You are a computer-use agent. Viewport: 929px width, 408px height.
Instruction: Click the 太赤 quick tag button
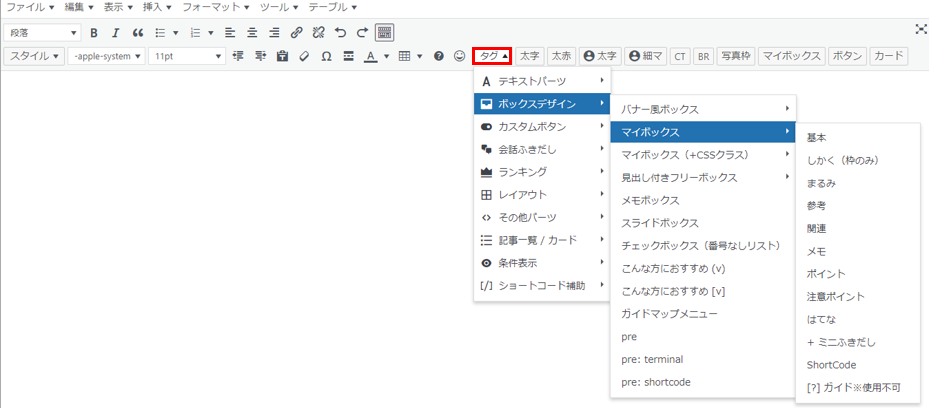(561, 56)
